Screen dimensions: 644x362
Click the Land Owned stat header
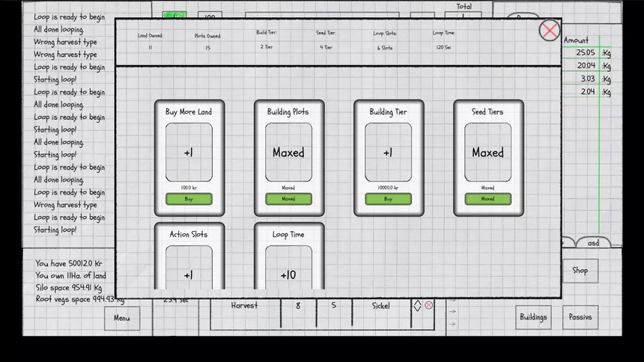coord(151,36)
